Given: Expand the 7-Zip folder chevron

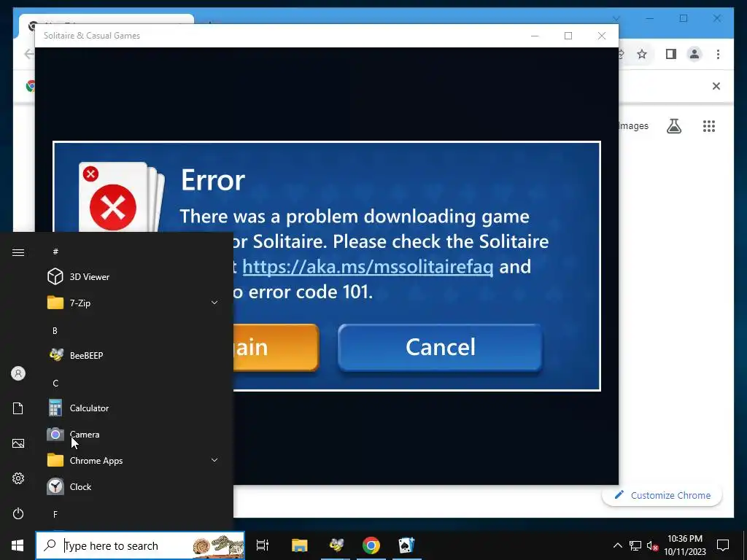Looking at the screenshot, I should coord(214,303).
